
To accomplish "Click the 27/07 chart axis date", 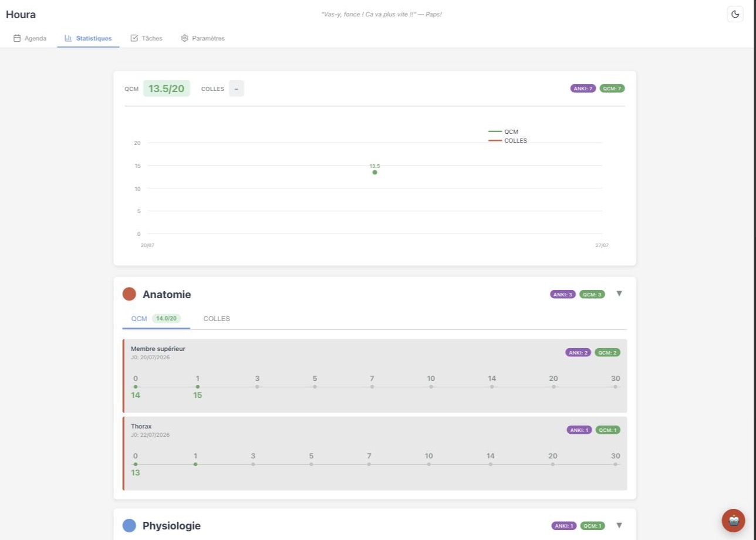I will pos(602,245).
